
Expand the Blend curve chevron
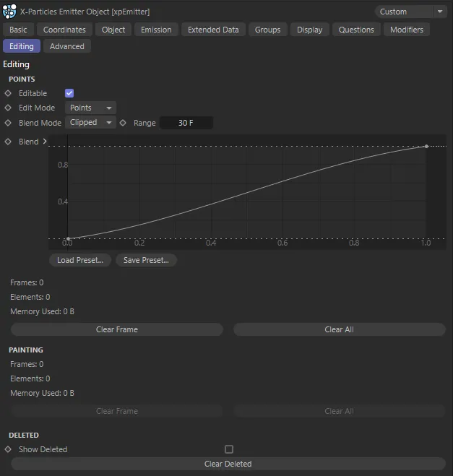pyautogui.click(x=45, y=142)
